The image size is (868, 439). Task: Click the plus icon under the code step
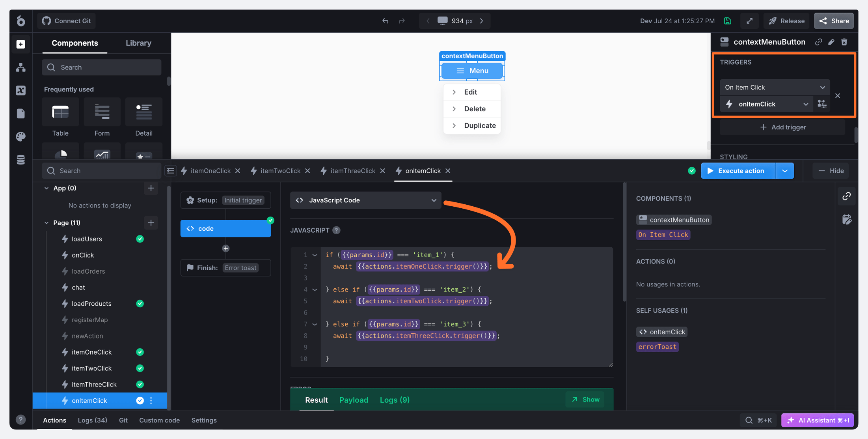click(x=225, y=248)
